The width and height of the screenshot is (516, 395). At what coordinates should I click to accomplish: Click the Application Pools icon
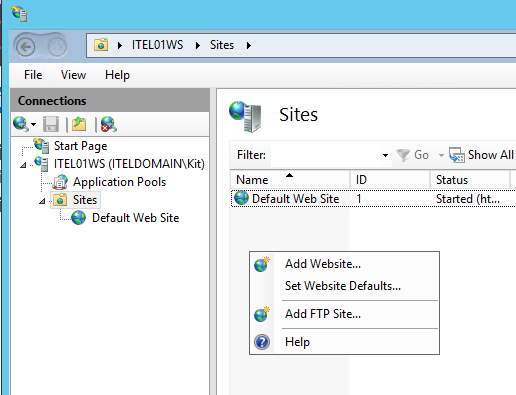click(x=61, y=182)
